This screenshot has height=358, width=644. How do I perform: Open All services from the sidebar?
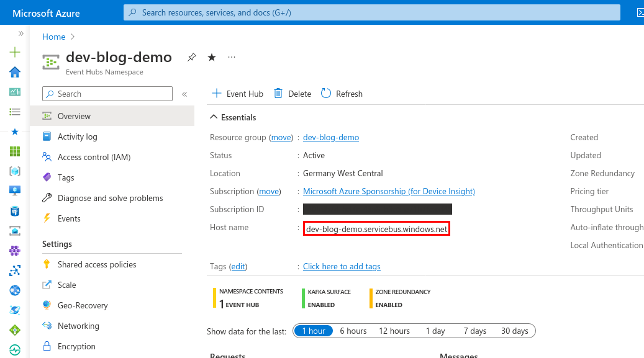pyautogui.click(x=14, y=110)
